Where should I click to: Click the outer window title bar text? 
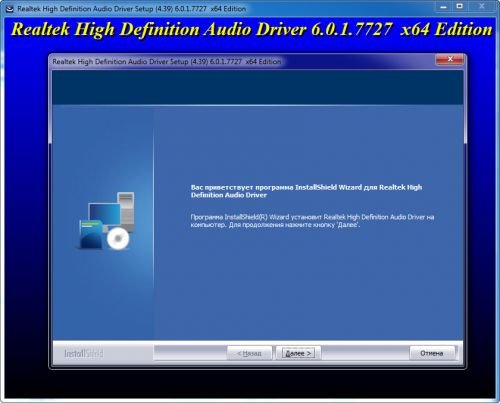pyautogui.click(x=132, y=9)
